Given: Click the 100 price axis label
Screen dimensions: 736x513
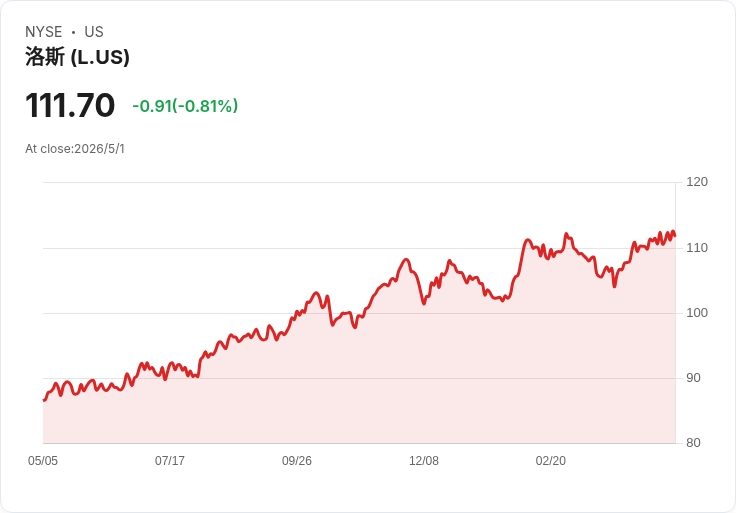Looking at the screenshot, I should pos(697,313).
